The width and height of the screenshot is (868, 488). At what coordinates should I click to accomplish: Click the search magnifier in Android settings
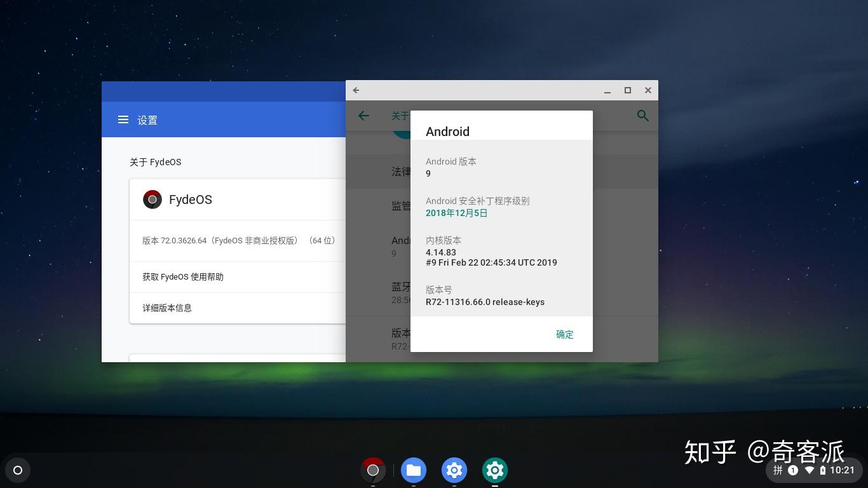[642, 116]
